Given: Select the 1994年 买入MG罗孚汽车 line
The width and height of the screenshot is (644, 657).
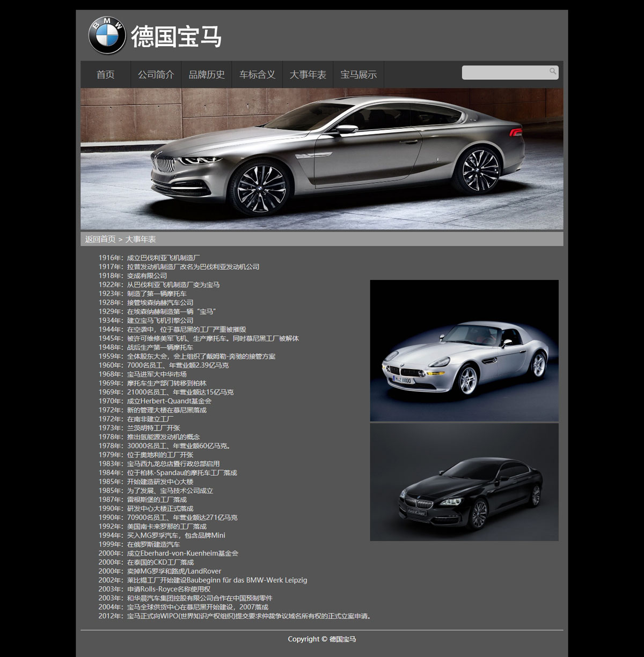Looking at the screenshot, I should 162,535.
